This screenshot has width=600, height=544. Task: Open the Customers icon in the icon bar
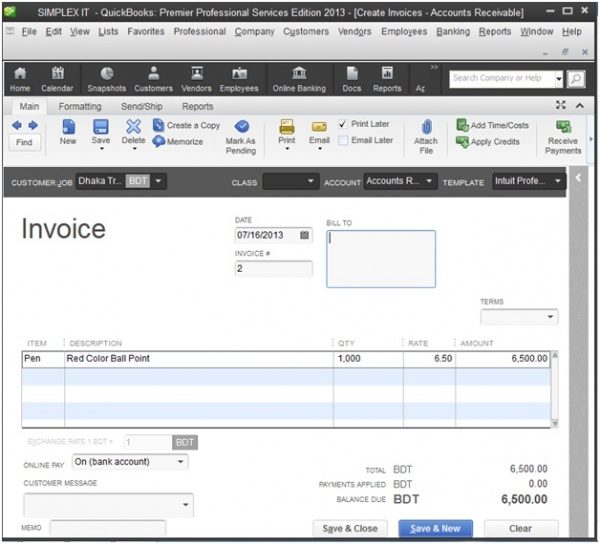click(153, 79)
